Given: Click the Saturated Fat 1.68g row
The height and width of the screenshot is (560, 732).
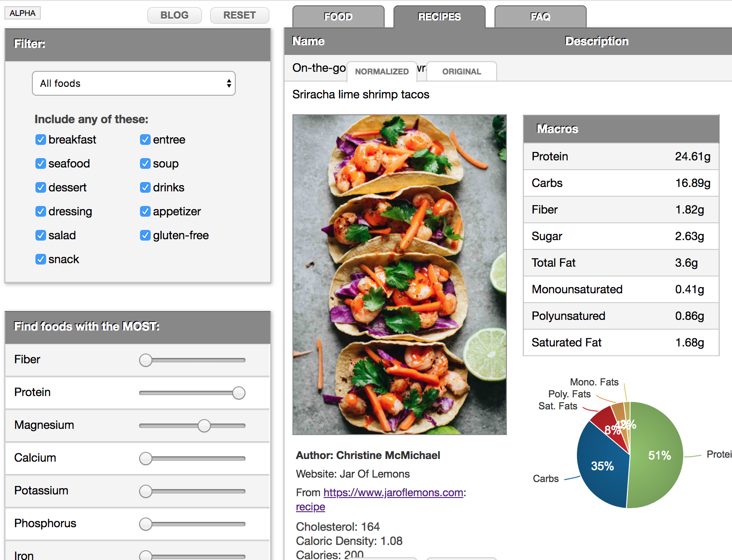Looking at the screenshot, I should coord(621,342).
